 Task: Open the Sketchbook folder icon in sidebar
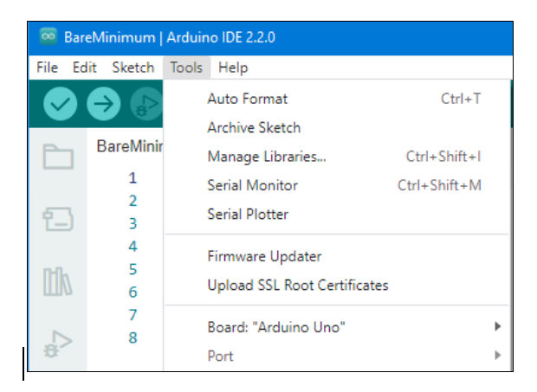[x=58, y=157]
